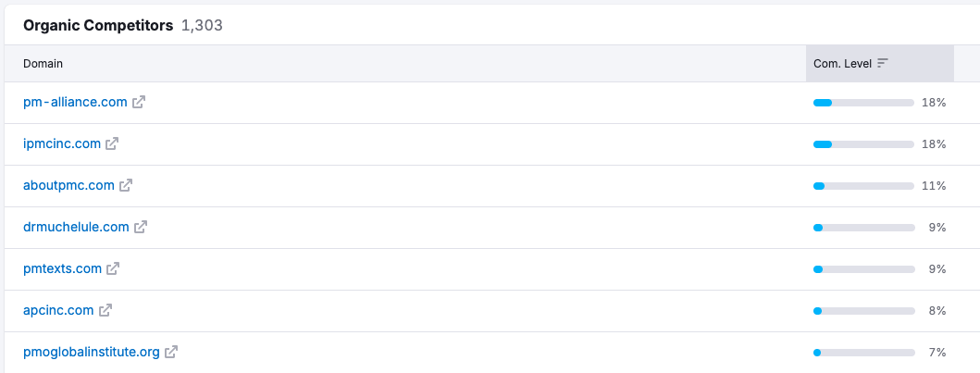Screen dimensions: 980x373
Task: Open drmuchelule.com external link icon
Action: [x=141, y=227]
